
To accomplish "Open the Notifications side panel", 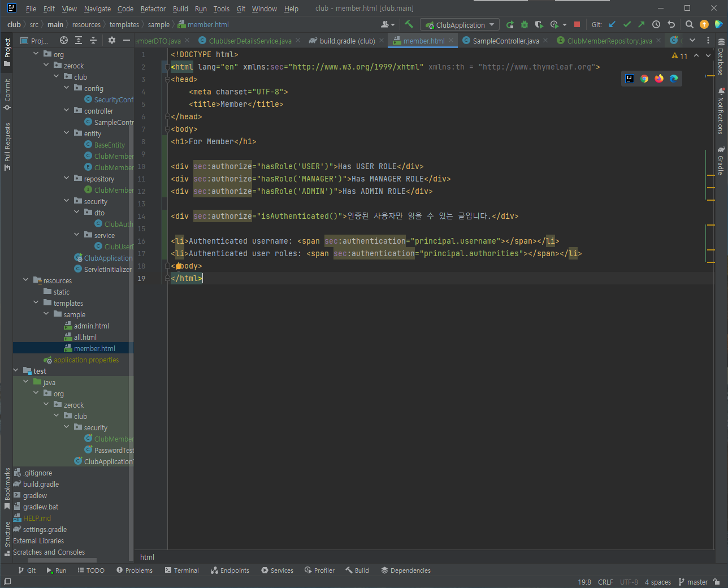I will (721, 111).
